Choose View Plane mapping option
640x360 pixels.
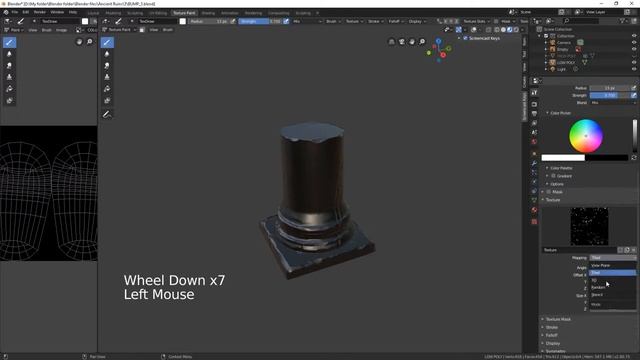click(612, 265)
